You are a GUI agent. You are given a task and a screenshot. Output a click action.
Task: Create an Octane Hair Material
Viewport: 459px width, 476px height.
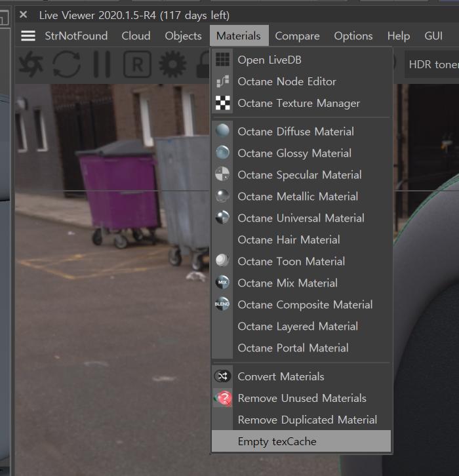(301, 240)
